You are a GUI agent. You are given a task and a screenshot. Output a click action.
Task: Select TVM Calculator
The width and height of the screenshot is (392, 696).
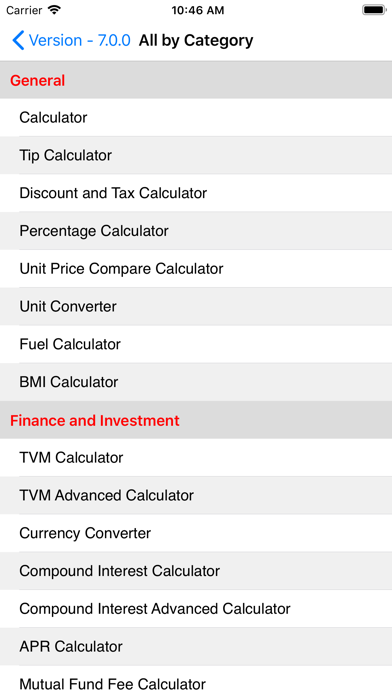[196, 458]
